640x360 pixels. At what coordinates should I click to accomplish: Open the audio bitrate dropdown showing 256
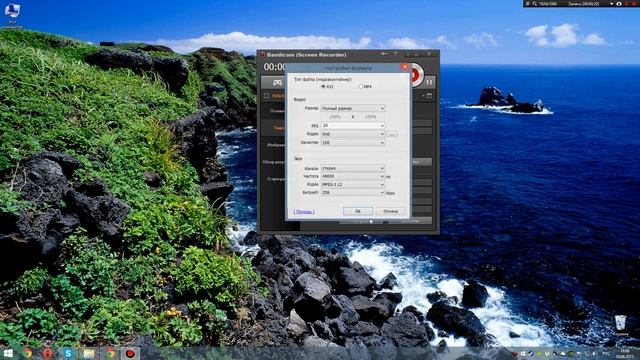pyautogui.click(x=353, y=193)
